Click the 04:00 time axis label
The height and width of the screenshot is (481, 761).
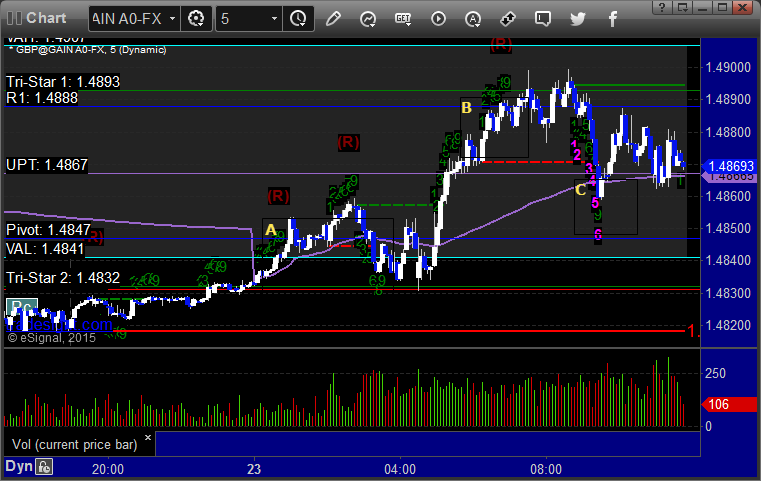point(400,469)
